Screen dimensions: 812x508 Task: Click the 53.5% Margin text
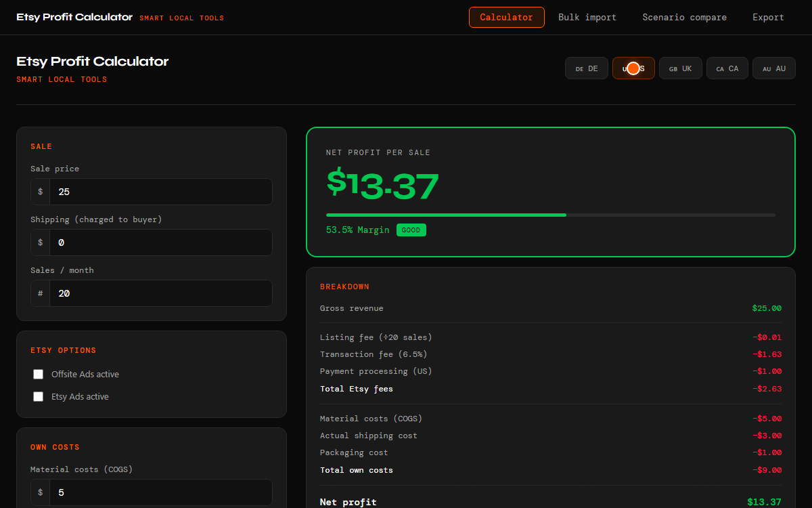(358, 230)
